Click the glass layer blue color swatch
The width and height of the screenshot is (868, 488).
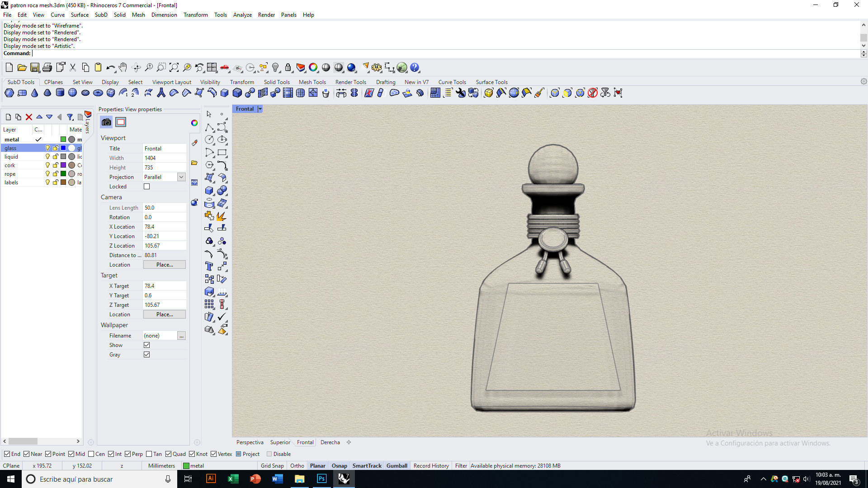[x=63, y=148]
